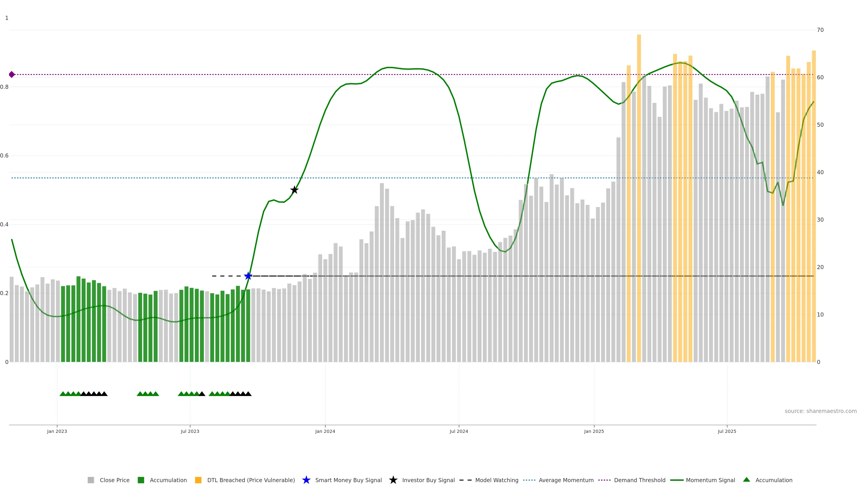Click the black Investor Buy star on the chart
This screenshot has height=488, width=868.
pyautogui.click(x=294, y=190)
